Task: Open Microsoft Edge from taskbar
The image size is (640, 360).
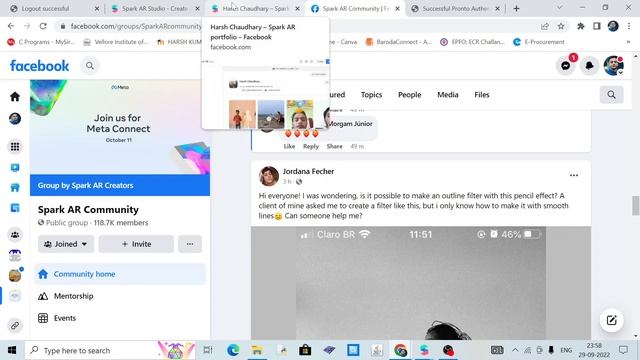Action: tap(233, 350)
